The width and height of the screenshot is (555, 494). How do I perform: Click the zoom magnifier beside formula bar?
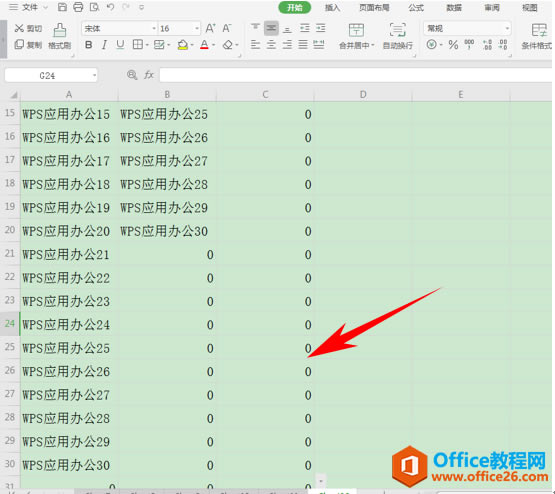click(132, 75)
